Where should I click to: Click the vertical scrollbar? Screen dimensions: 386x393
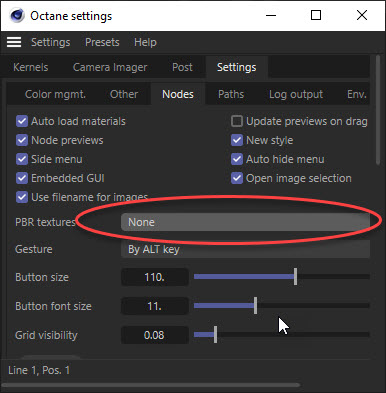point(378,110)
